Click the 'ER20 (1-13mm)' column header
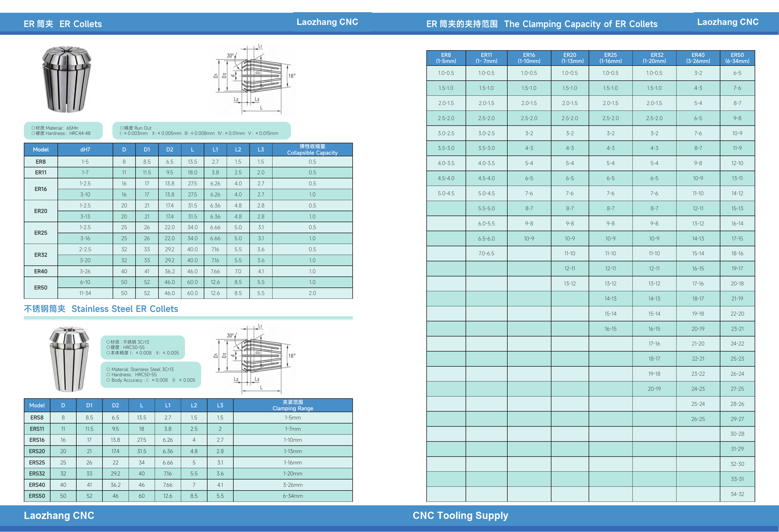This screenshot has width=779, height=532. pos(570,58)
